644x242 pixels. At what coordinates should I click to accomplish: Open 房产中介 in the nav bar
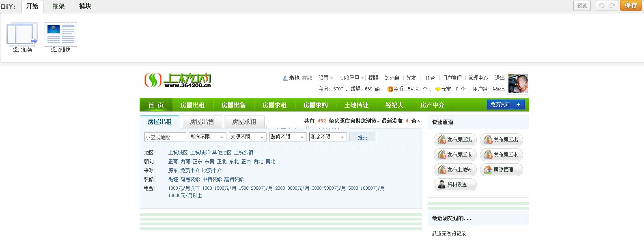point(432,105)
